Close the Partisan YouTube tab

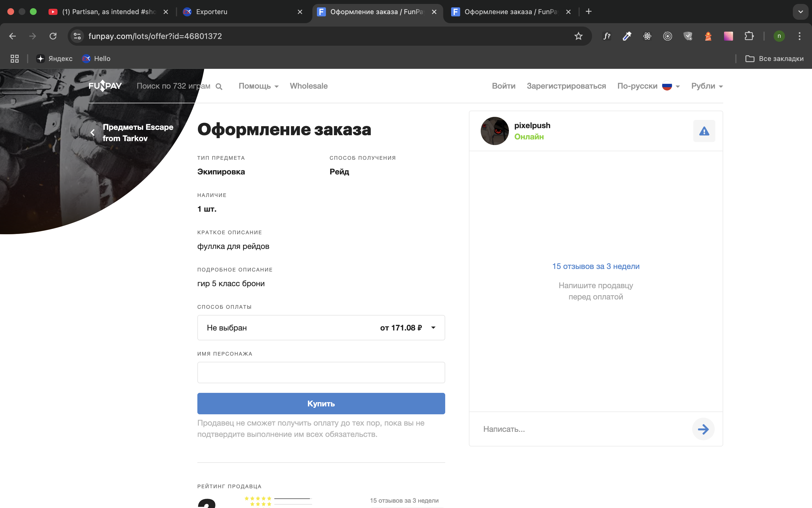point(166,12)
